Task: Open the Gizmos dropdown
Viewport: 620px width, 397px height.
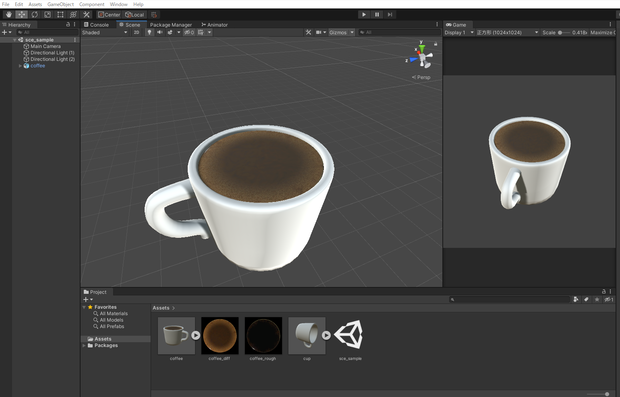Action: pyautogui.click(x=342, y=32)
